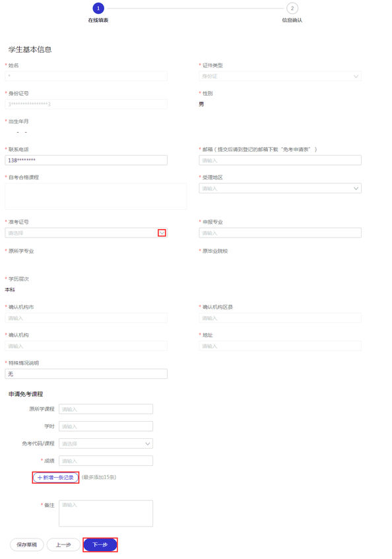Screen dimensions: 392x559
Task: Click the 成绩 input field
Action: click(x=106, y=461)
